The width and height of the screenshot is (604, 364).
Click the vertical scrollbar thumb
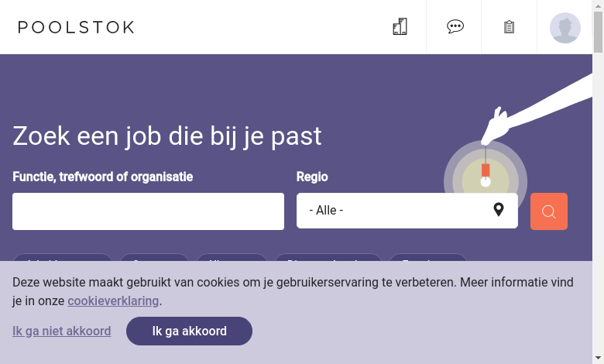click(598, 32)
